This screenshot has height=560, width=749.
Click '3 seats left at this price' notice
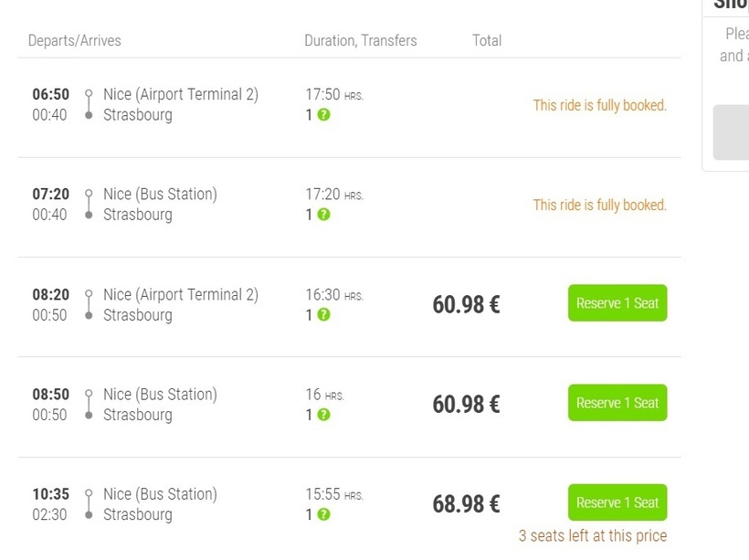[593, 535]
